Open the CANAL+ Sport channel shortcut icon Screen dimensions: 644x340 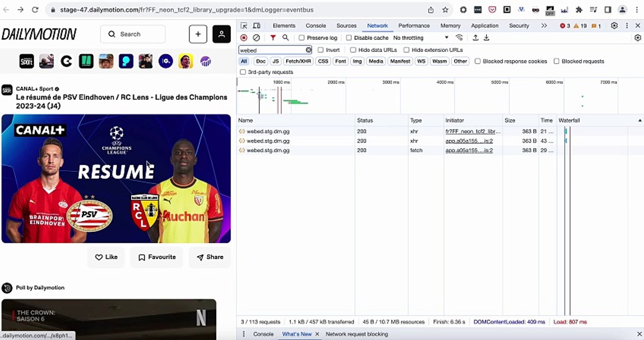tap(26, 61)
